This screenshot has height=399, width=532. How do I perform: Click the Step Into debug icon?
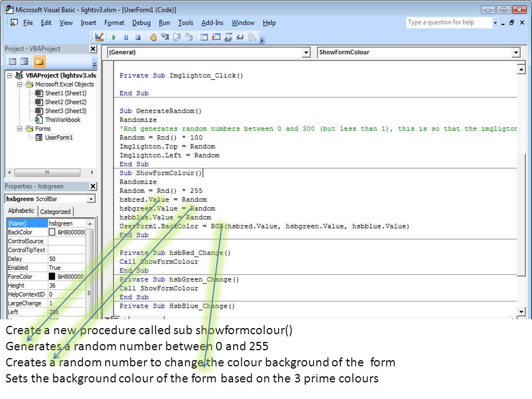click(165, 37)
